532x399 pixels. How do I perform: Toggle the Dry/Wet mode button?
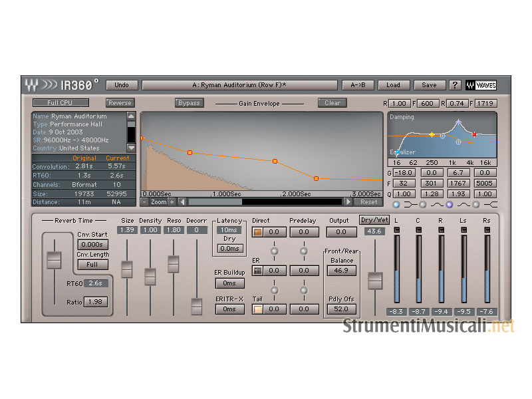click(375, 220)
